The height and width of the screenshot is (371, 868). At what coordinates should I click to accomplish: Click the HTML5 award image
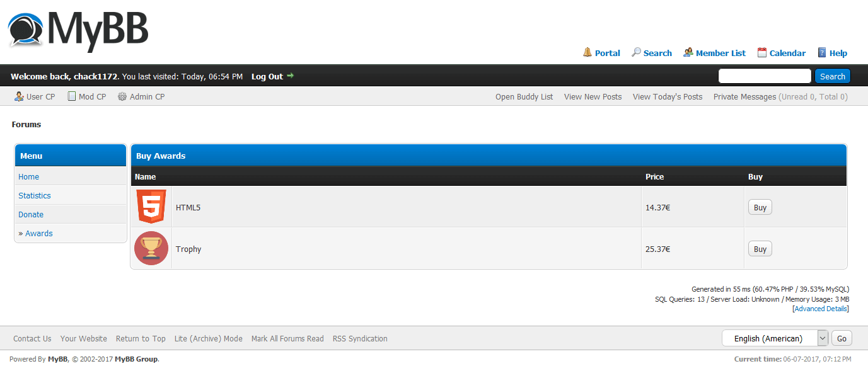[x=151, y=207]
